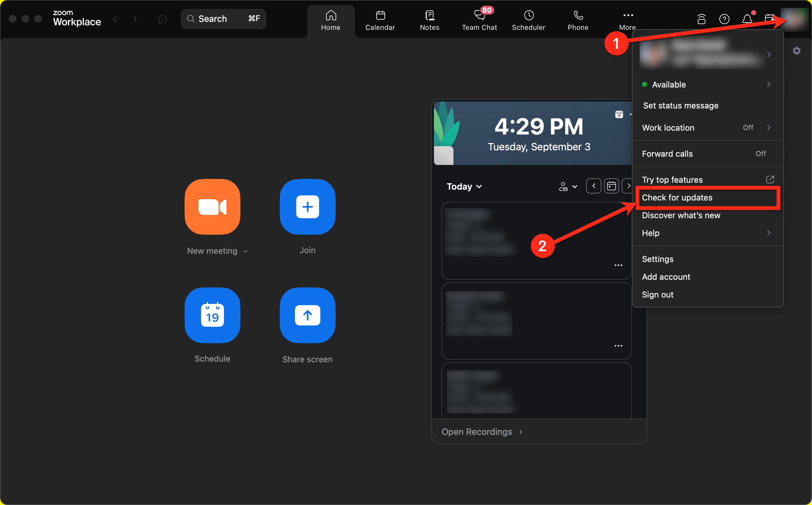
Task: Select Check for updates from menu
Action: (677, 197)
